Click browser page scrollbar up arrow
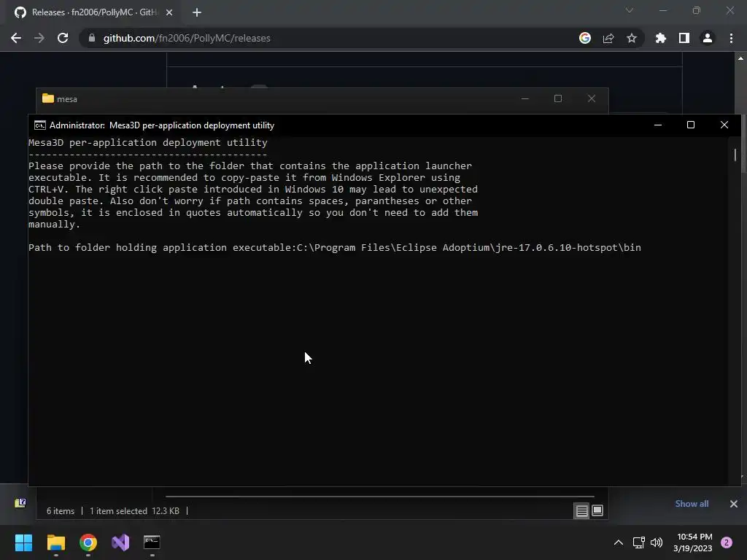 [x=741, y=58]
